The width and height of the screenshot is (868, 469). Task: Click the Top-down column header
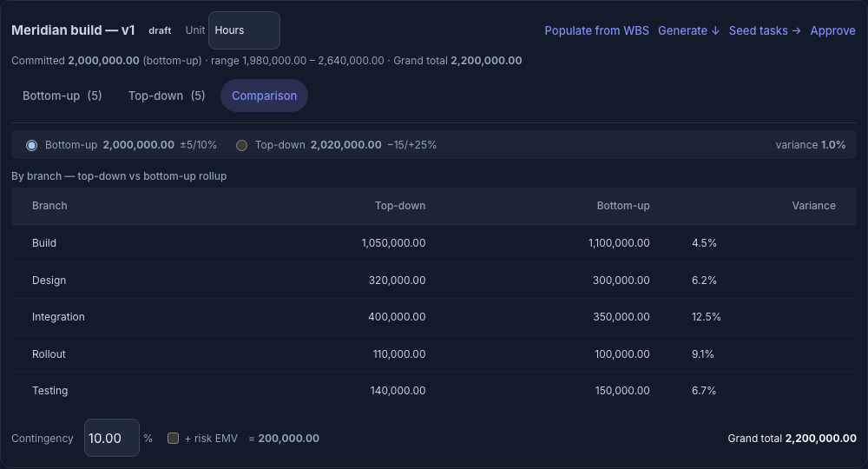[399, 206]
